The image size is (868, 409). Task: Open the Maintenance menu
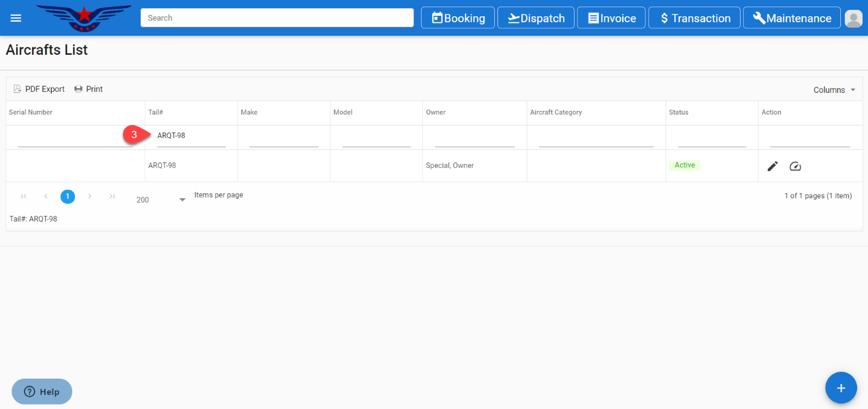[792, 18]
